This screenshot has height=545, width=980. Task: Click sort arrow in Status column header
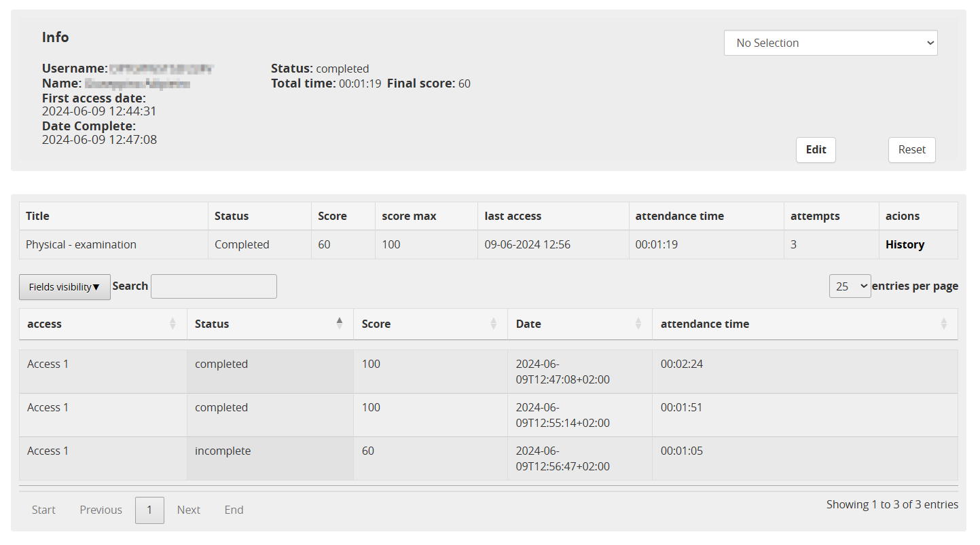[x=340, y=324]
